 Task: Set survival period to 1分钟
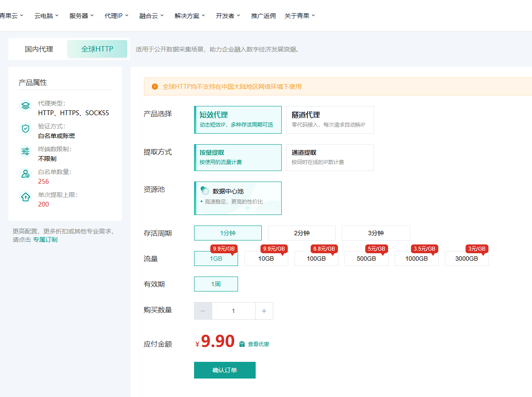click(228, 233)
